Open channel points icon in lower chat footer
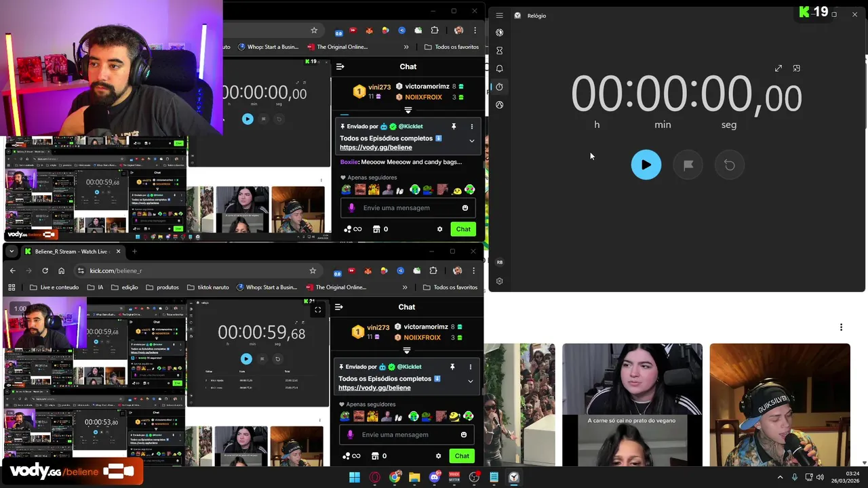 click(347, 456)
